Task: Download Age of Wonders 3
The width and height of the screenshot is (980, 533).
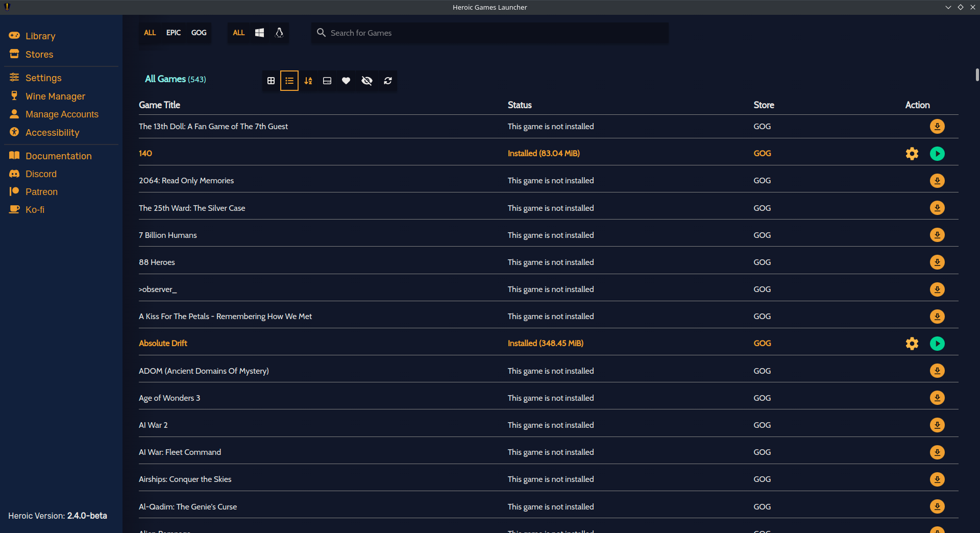Action: 937,398
